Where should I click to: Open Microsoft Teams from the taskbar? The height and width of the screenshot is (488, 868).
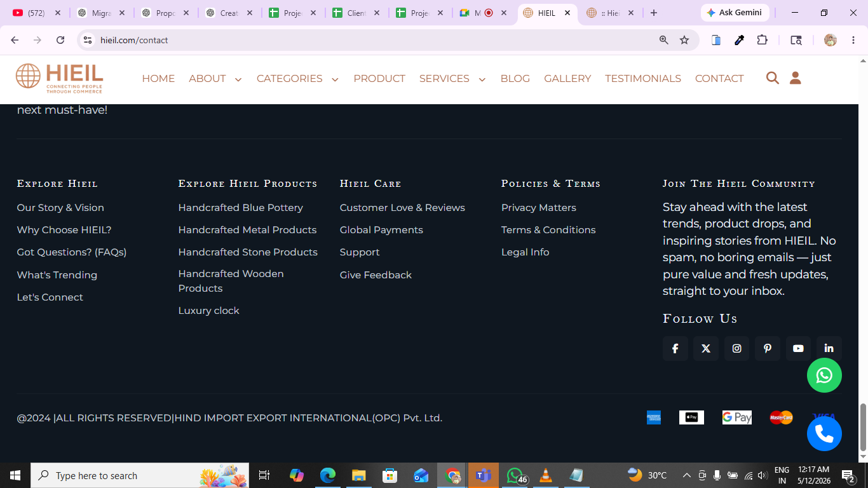[x=484, y=475]
